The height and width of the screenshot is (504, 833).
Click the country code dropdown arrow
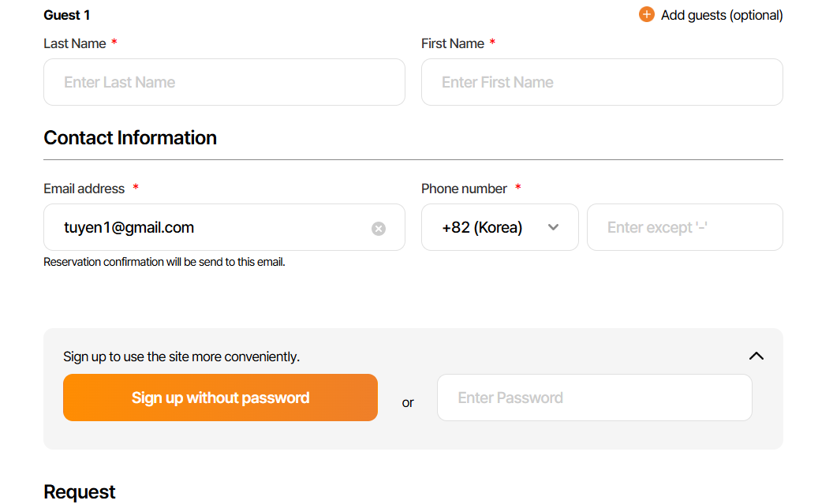click(x=553, y=228)
